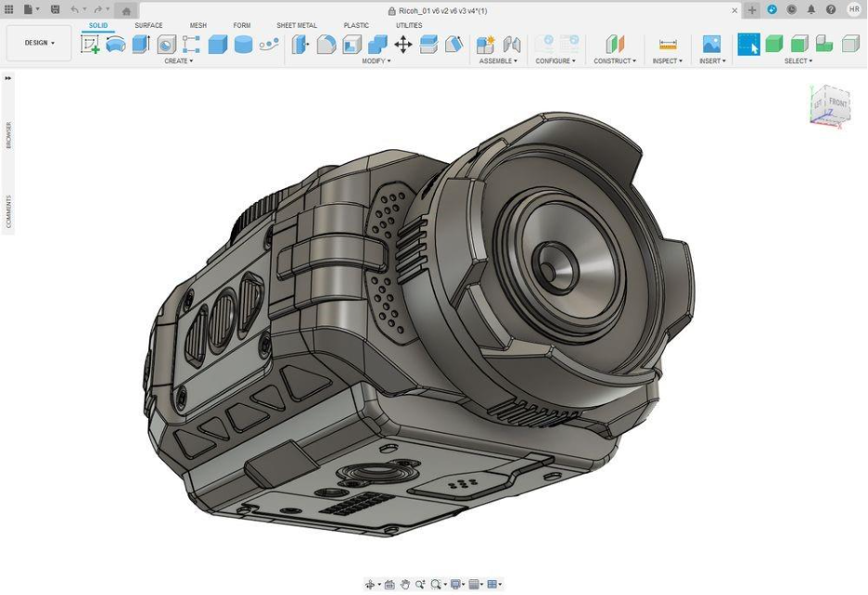Select the Shell tool
Screen dimensions: 868x595
(x=352, y=44)
